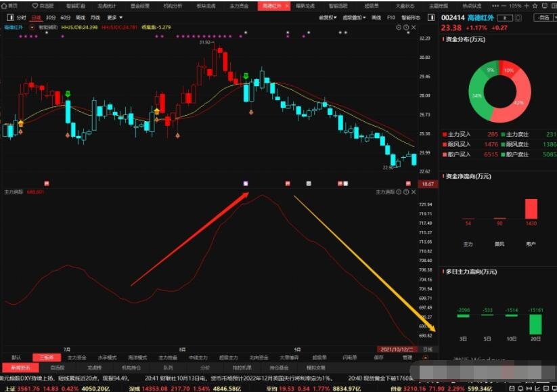Viewport: 557px width, 392px height.
Task: Click the red 散户 net inflow bar
Action: [x=531, y=209]
